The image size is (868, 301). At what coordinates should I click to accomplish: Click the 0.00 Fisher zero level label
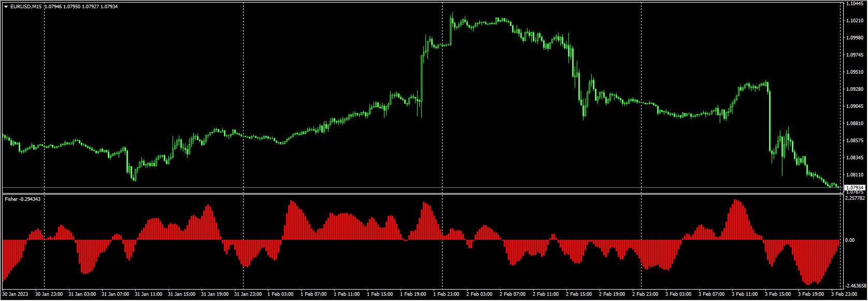click(x=850, y=240)
